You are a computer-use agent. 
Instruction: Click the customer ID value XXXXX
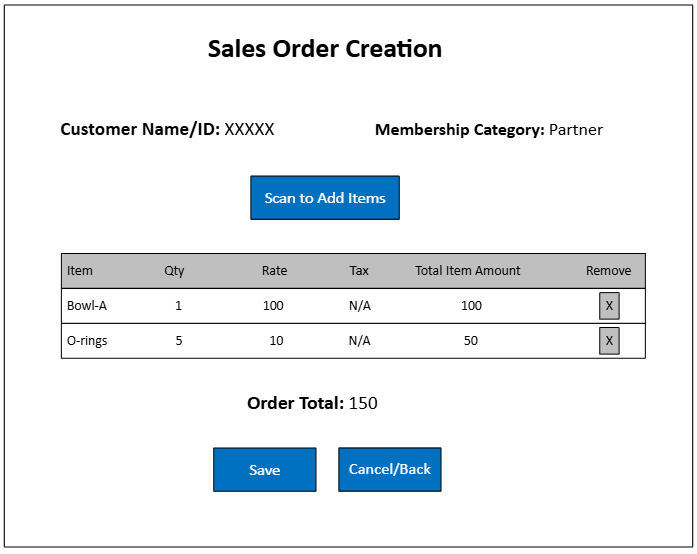tap(249, 129)
